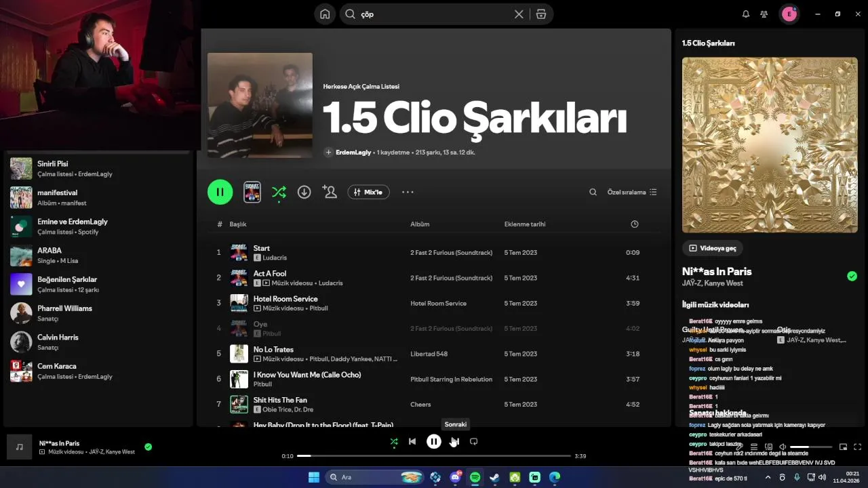Select track Shit Hits The Fan
This screenshot has width=868, height=488.
(x=434, y=405)
